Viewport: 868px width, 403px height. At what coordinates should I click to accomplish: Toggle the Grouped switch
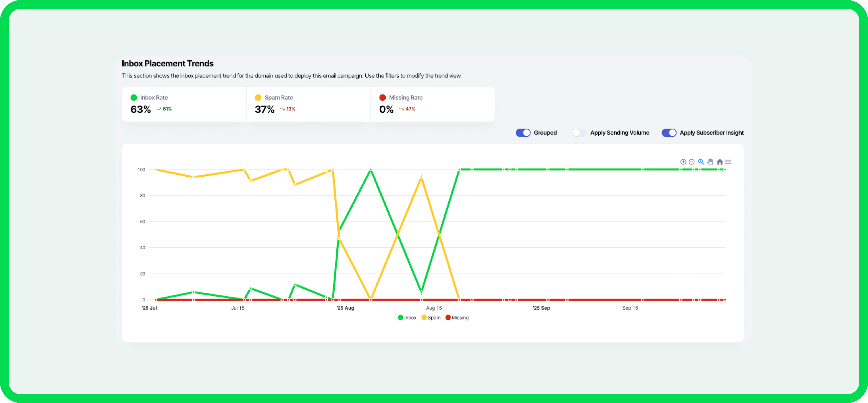click(523, 133)
